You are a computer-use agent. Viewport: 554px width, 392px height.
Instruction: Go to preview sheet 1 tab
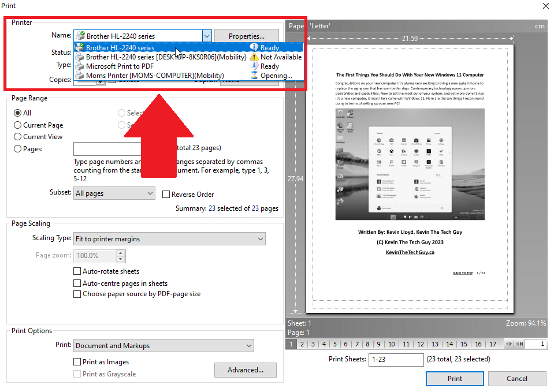[x=291, y=344]
